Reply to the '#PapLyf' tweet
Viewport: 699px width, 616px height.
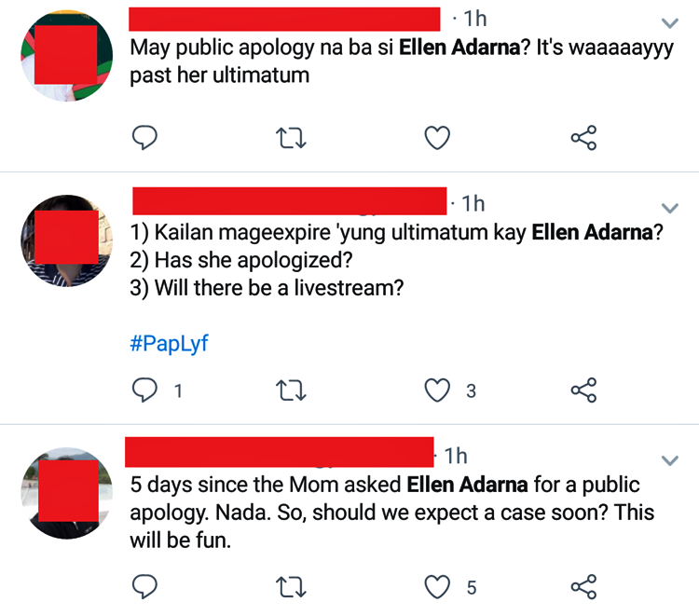pyautogui.click(x=144, y=390)
